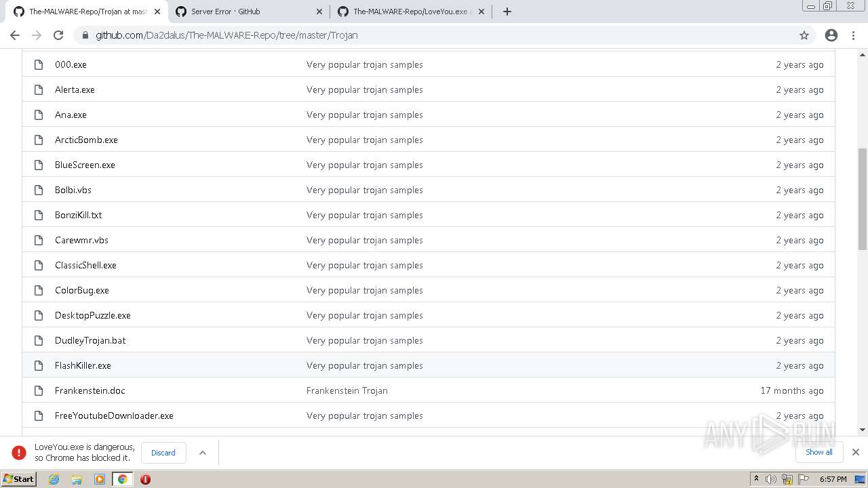
Task: Click the file icon beside FreeYoutubeDownloader.exe
Action: coord(39,415)
